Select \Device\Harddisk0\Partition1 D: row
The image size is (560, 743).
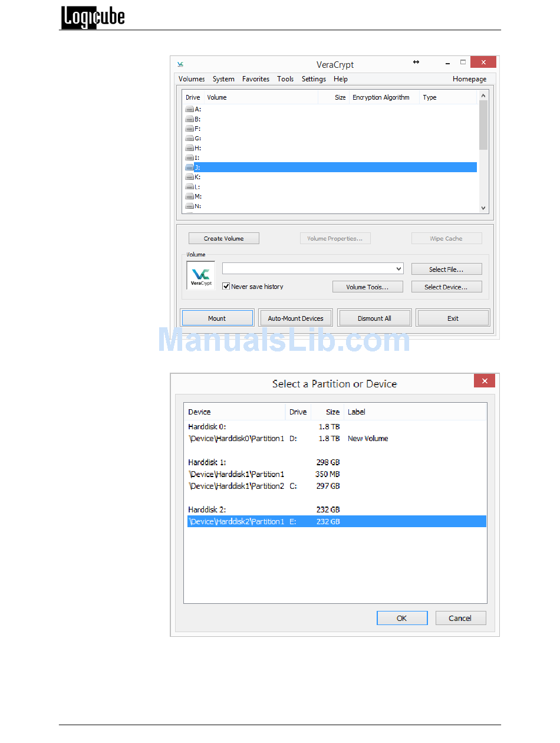click(x=335, y=438)
